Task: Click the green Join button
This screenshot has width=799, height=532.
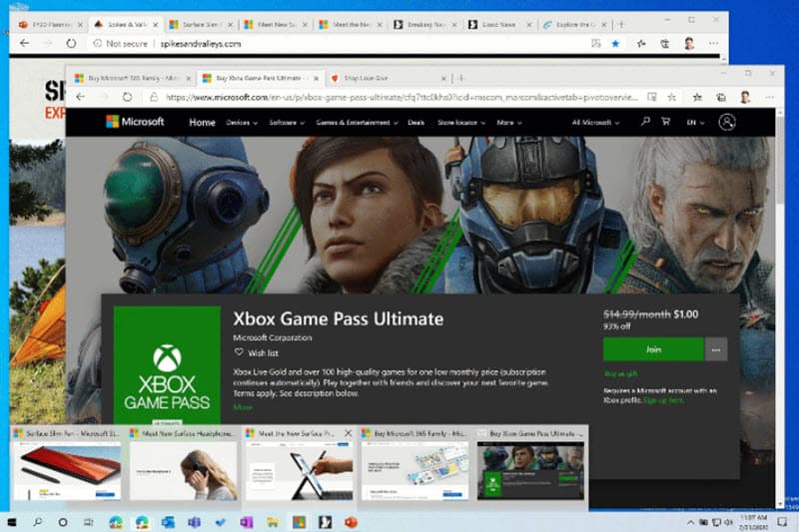Action: click(653, 349)
